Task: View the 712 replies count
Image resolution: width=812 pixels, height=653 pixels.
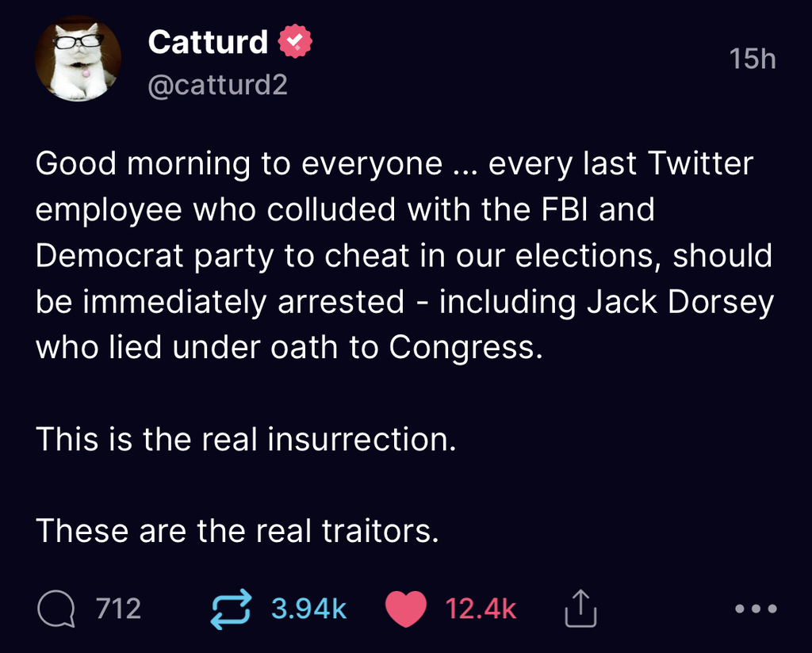Action: point(118,609)
